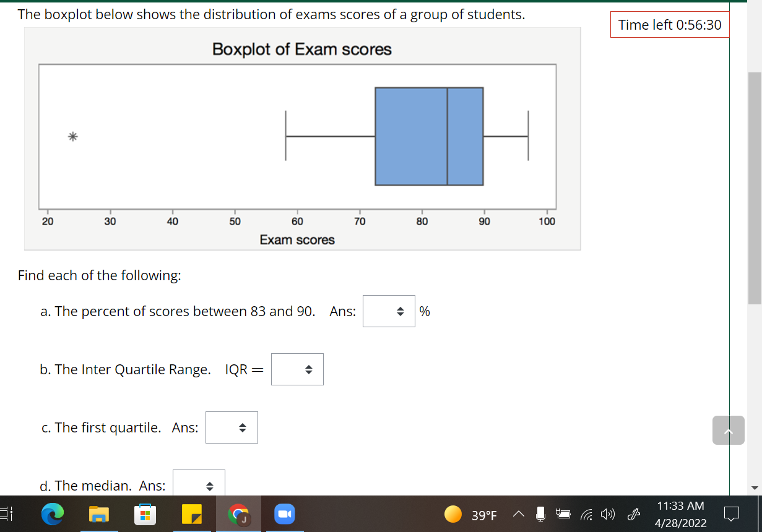
Task: Click the scroll-to-top arrow button
Action: [729, 430]
